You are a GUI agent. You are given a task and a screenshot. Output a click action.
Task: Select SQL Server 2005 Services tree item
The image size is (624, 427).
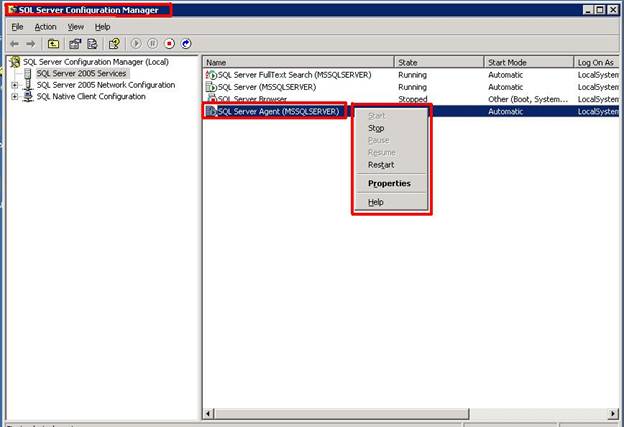[82, 74]
